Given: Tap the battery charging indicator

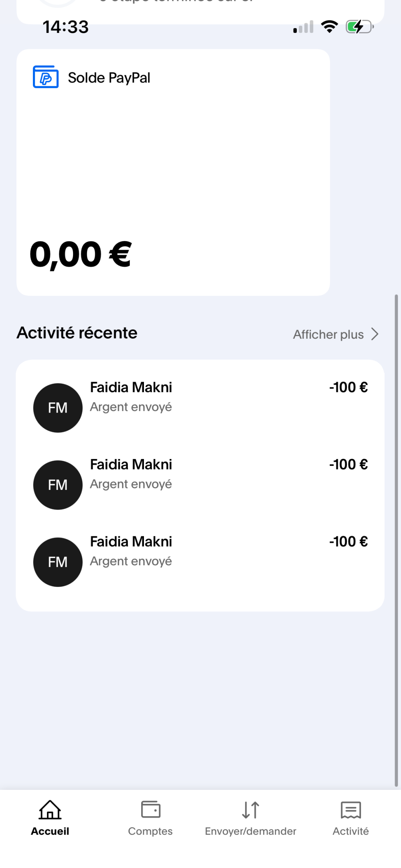Looking at the screenshot, I should pyautogui.click(x=359, y=27).
